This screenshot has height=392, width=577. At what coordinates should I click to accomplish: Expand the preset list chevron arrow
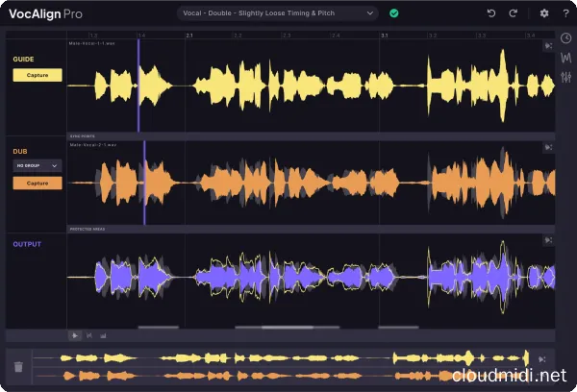click(370, 13)
